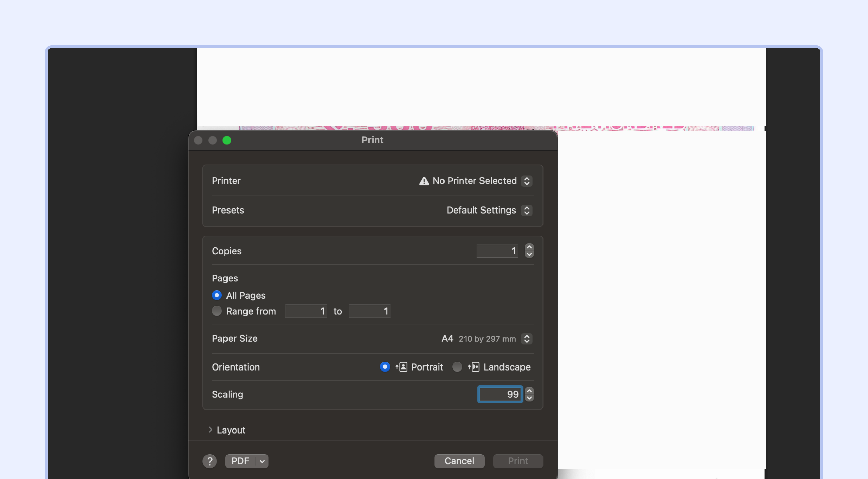Open the Presets Default Settings popup
Viewport: 868px width, 479px height.
tap(526, 210)
